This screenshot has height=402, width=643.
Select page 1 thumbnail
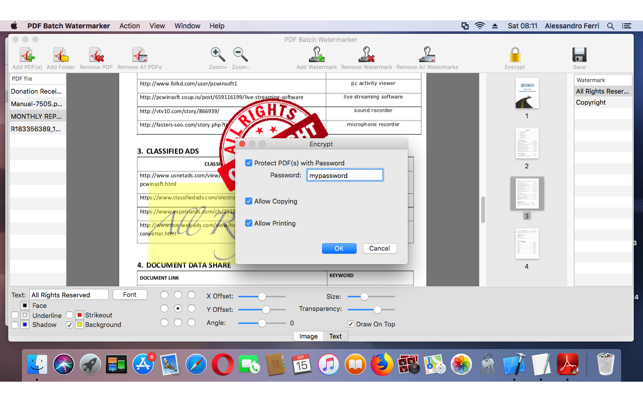(x=527, y=94)
